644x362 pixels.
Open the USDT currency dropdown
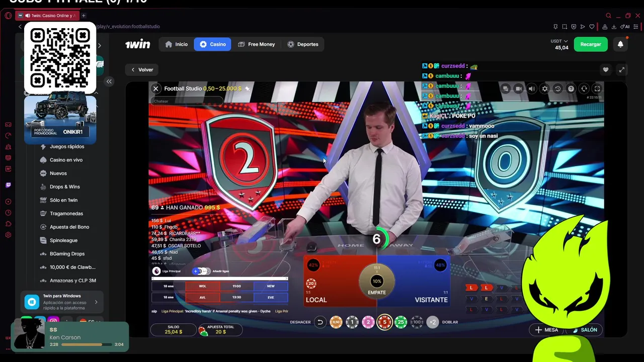tap(559, 41)
